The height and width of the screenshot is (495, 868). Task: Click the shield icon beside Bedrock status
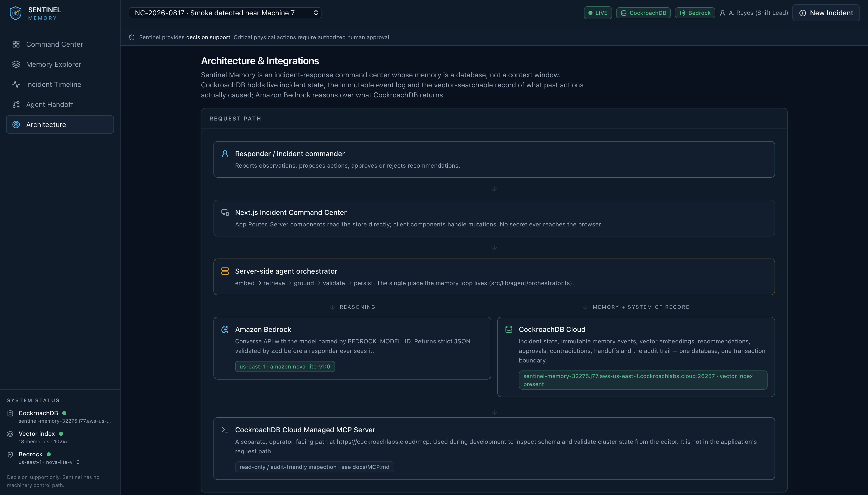click(10, 455)
